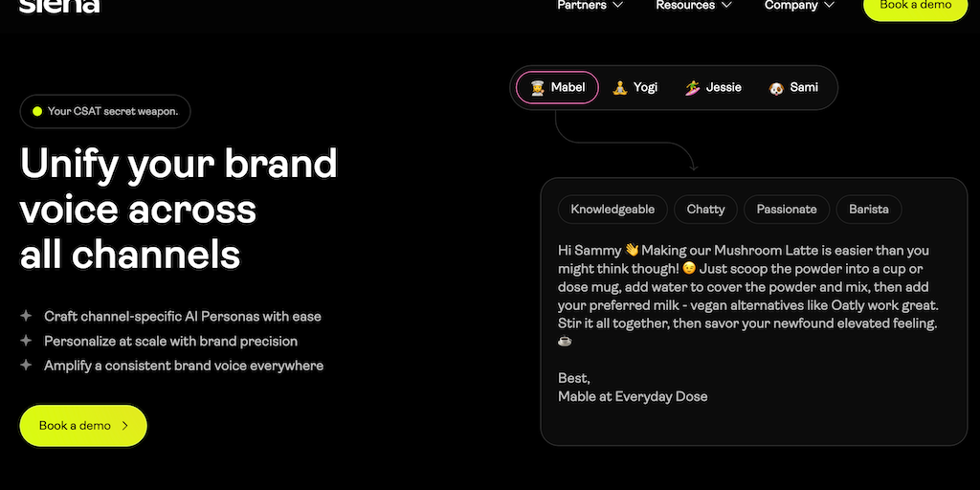Expand the Partners dropdown menu
Viewport: 980px width, 490px height.
(x=590, y=6)
